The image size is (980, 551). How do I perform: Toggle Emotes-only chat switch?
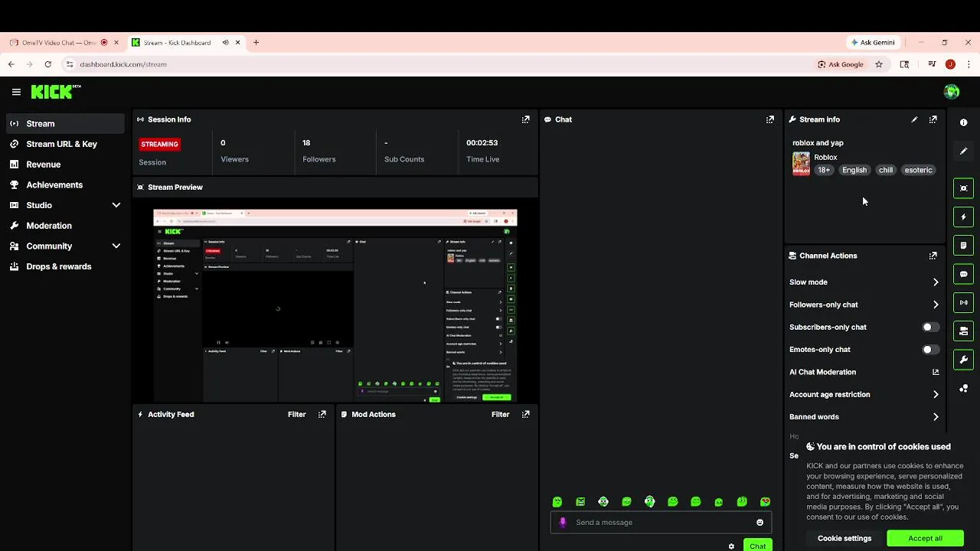930,350
